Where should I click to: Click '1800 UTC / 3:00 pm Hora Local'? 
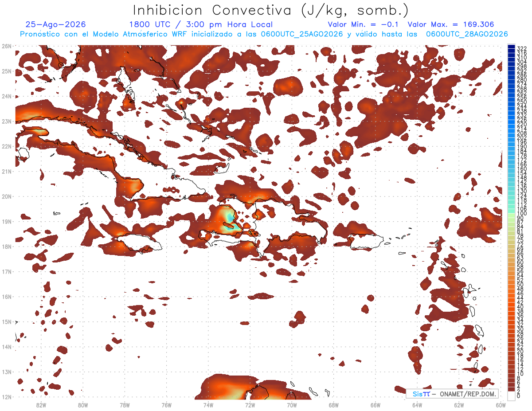point(201,24)
